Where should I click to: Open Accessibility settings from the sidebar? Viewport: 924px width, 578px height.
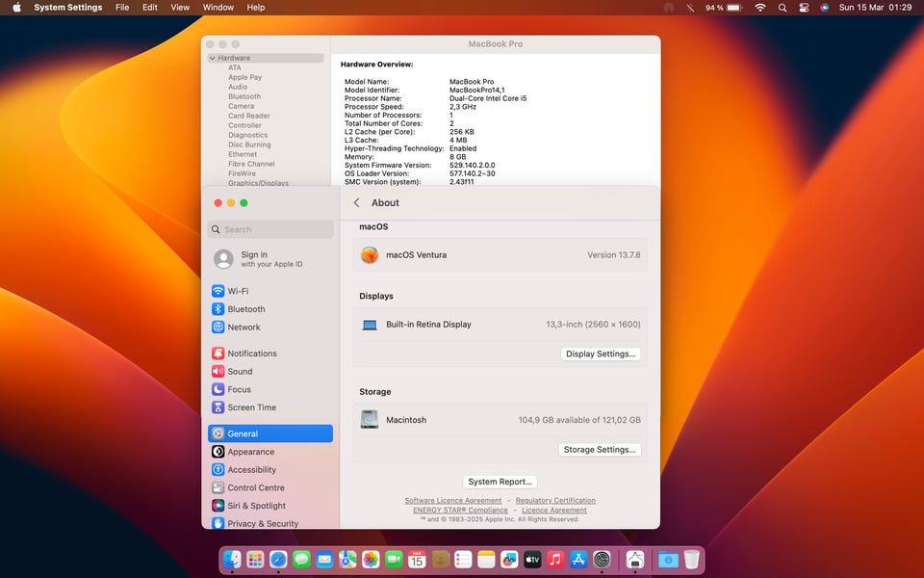251,470
